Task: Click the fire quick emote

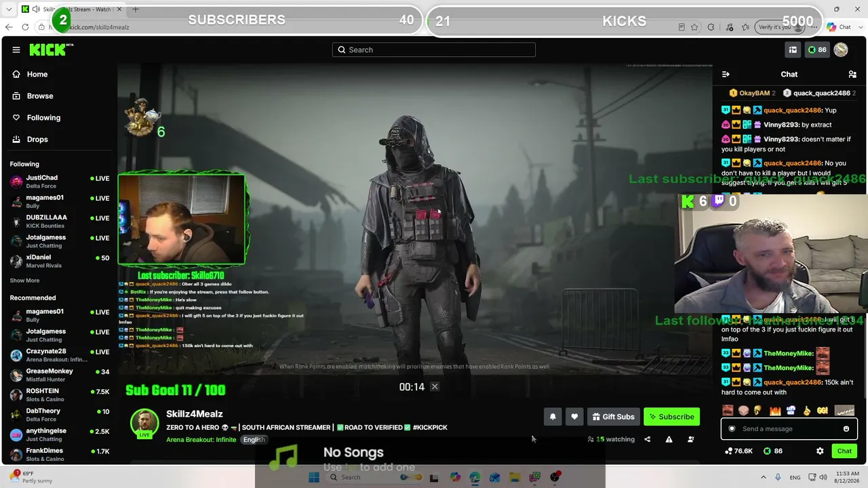Action: [775, 411]
